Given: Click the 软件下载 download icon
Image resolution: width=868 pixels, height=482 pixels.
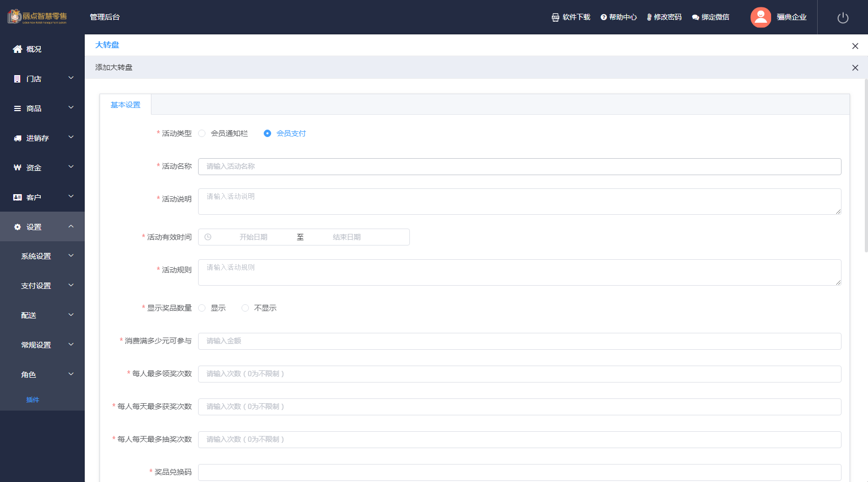Looking at the screenshot, I should (x=556, y=17).
